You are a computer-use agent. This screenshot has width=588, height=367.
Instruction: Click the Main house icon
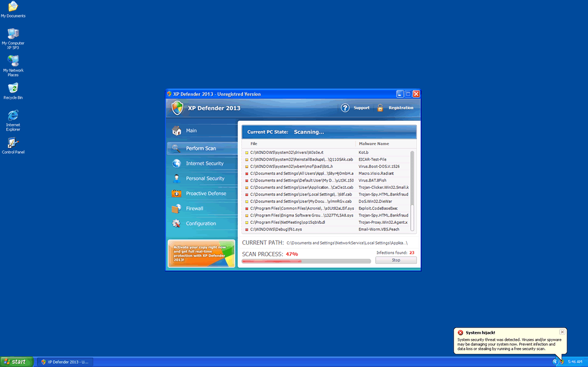coord(177,131)
